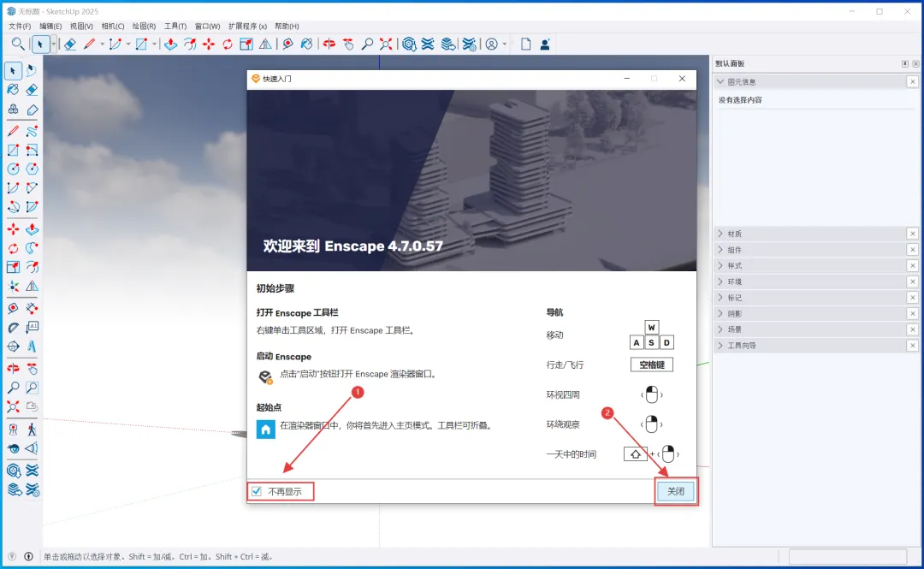The width and height of the screenshot is (924, 569).
Task: Select the Protractor tool
Action: pos(13,327)
